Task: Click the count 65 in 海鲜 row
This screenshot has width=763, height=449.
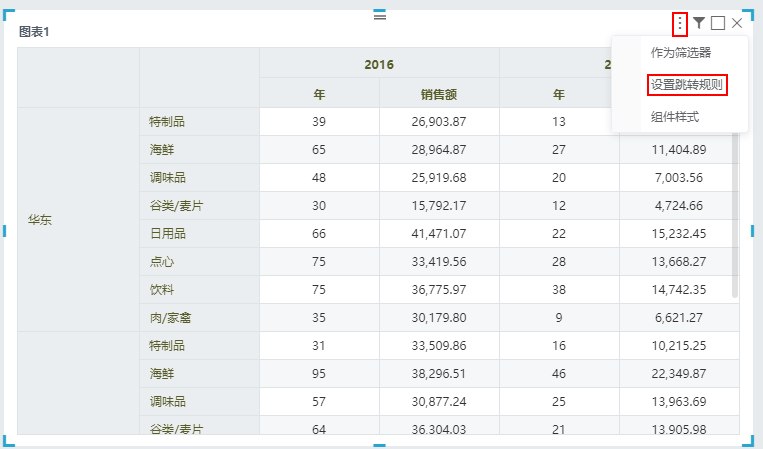Action: 319,150
